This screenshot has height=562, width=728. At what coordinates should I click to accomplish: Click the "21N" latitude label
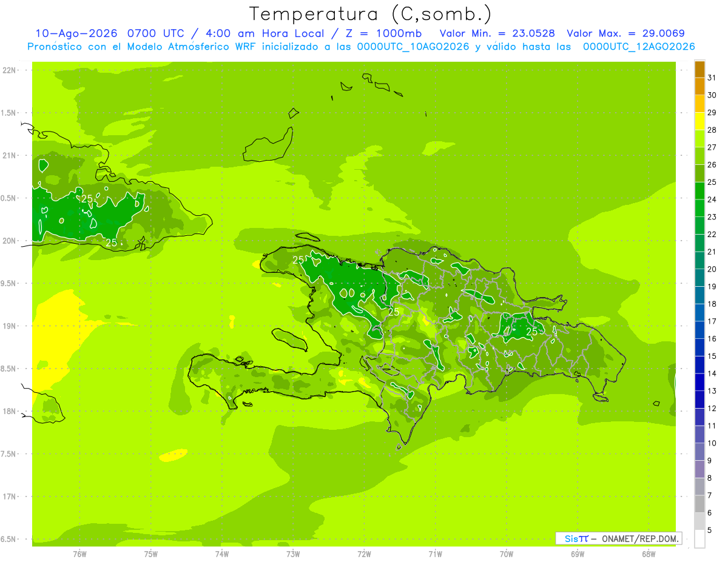9,156
